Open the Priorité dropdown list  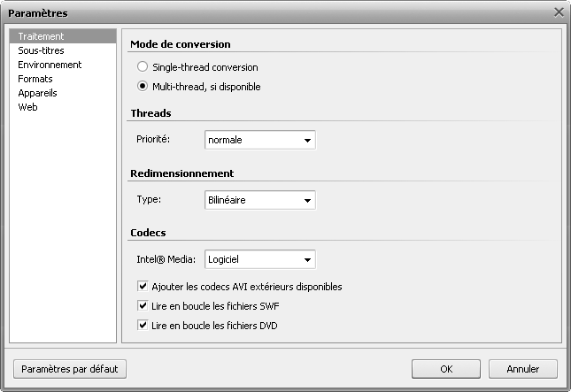[x=260, y=140]
